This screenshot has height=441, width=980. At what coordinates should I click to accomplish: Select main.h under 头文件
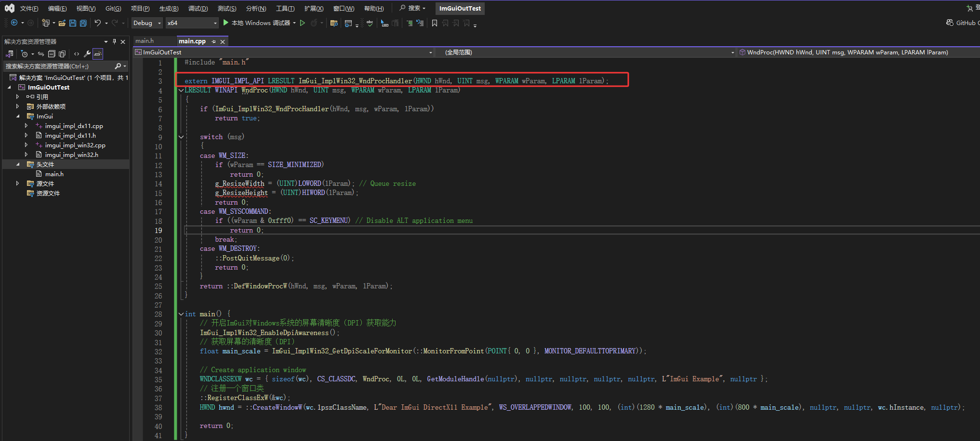(54, 174)
